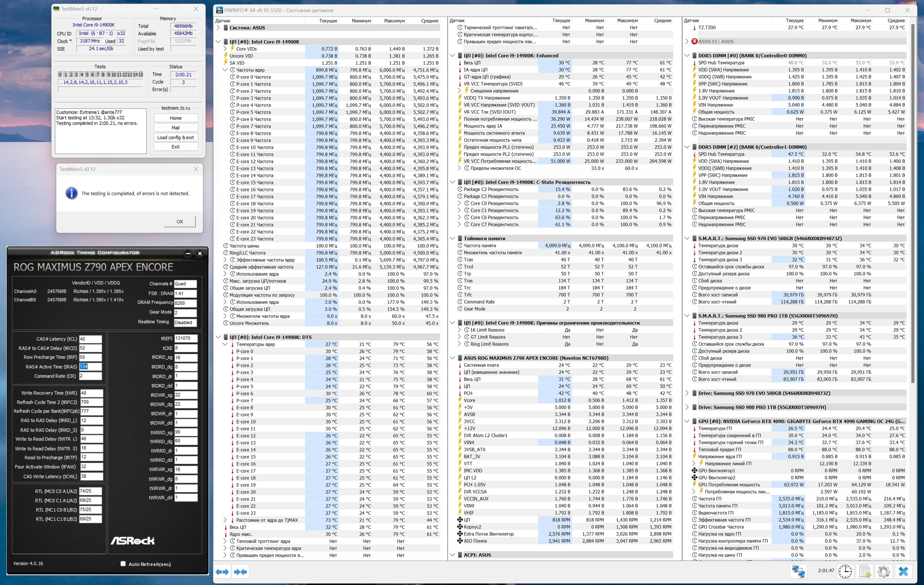The width and height of the screenshot is (924, 585).
Task: Click Load config & exit button
Action: (175, 138)
